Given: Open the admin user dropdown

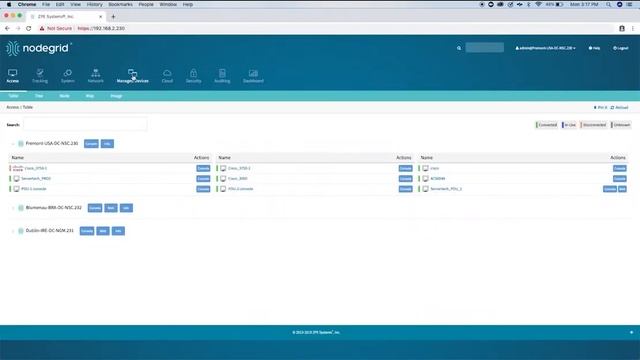Looking at the screenshot, I should click(545, 48).
